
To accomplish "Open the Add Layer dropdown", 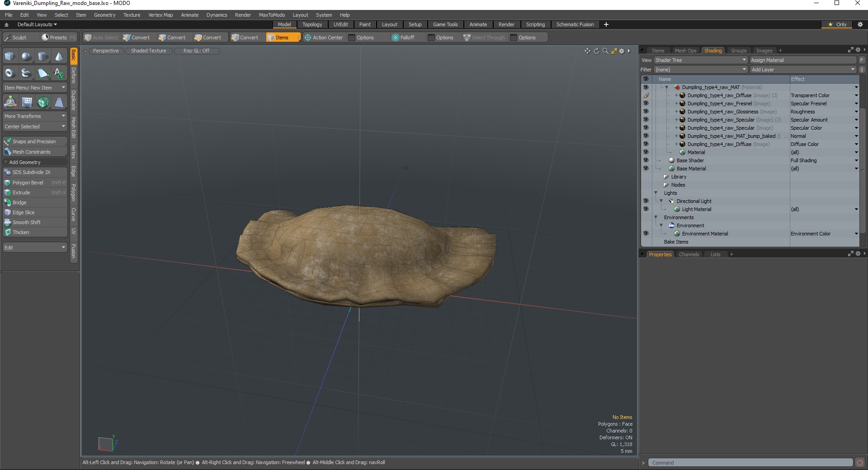I will [x=803, y=70].
